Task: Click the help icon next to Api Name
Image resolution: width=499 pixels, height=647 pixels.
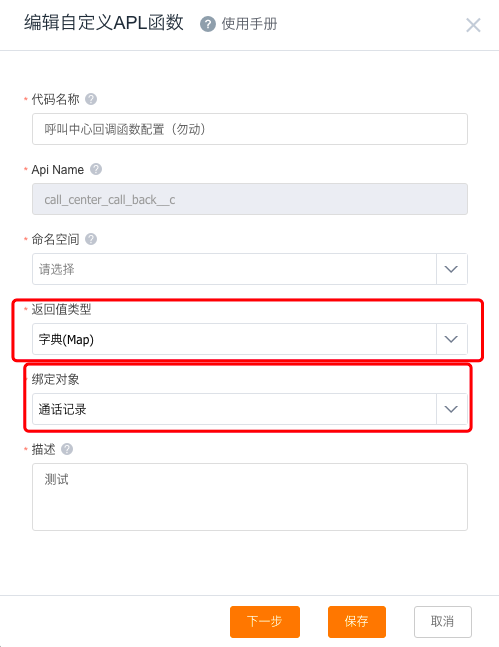Action: coord(96,169)
